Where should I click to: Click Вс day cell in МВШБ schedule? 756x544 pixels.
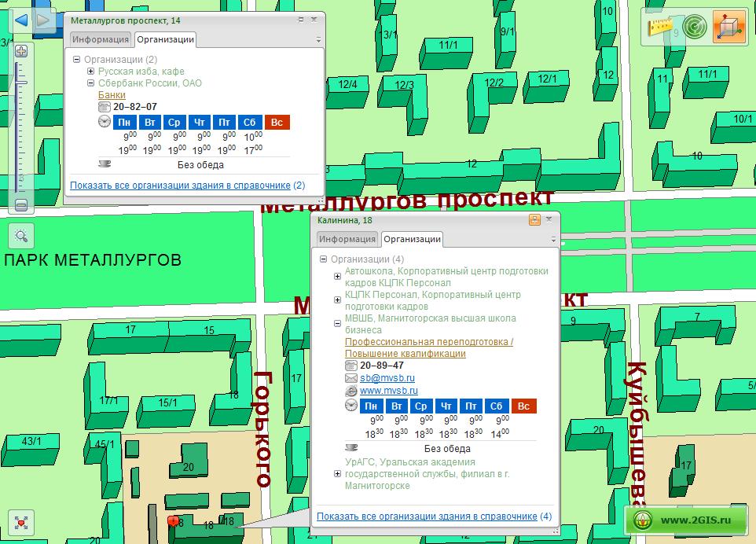click(523, 406)
